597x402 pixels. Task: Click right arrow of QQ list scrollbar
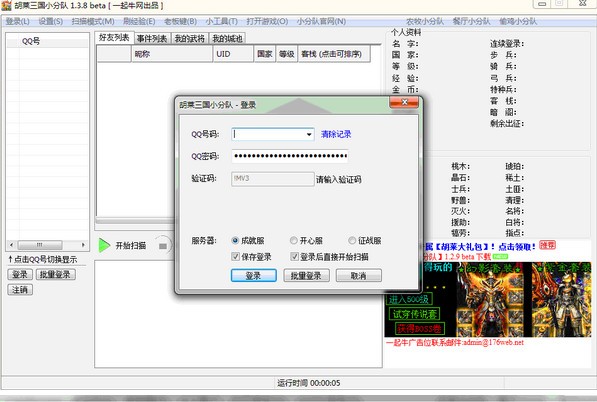coord(83,245)
